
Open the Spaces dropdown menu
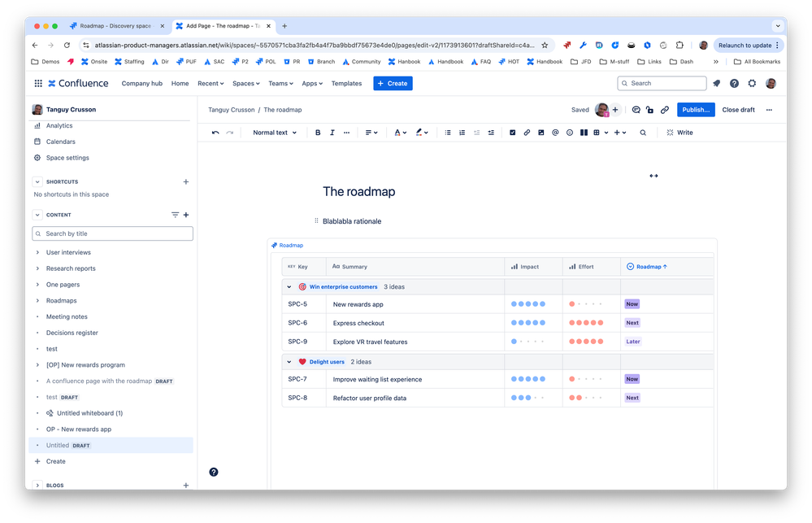[246, 84]
